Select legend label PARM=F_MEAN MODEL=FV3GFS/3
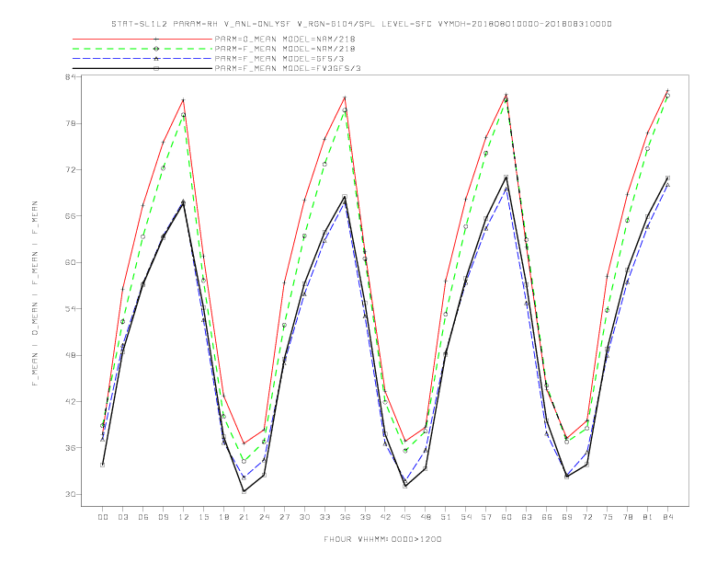 coord(288,69)
